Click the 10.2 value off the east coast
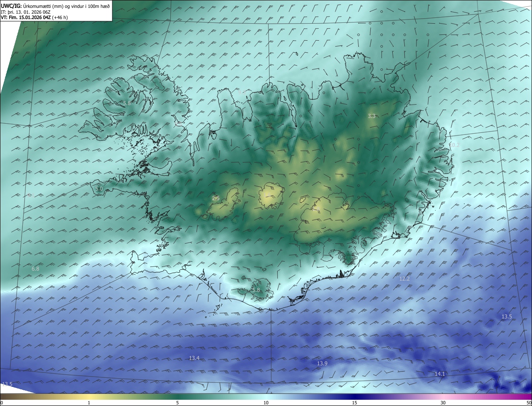Viewport: 532px width, 406px height. 454,145
